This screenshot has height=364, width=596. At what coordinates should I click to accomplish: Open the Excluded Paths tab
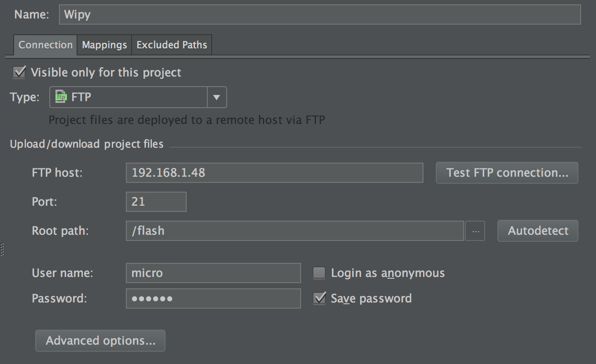coord(172,45)
